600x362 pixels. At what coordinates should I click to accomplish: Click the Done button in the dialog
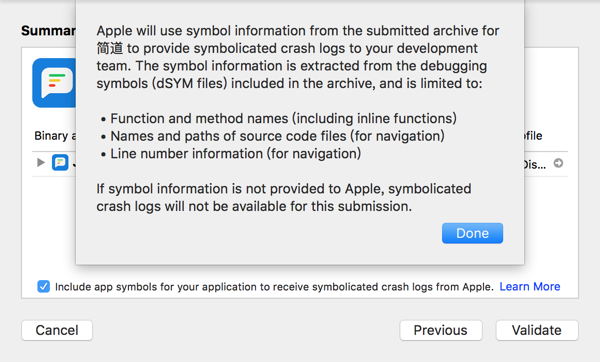[472, 233]
